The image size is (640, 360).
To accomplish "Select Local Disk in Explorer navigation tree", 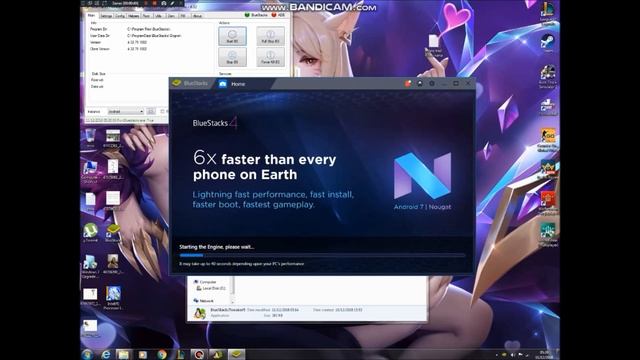I will [x=211, y=288].
